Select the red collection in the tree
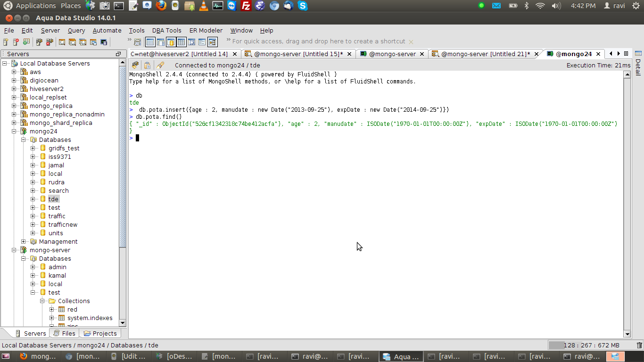 pyautogui.click(x=72, y=310)
